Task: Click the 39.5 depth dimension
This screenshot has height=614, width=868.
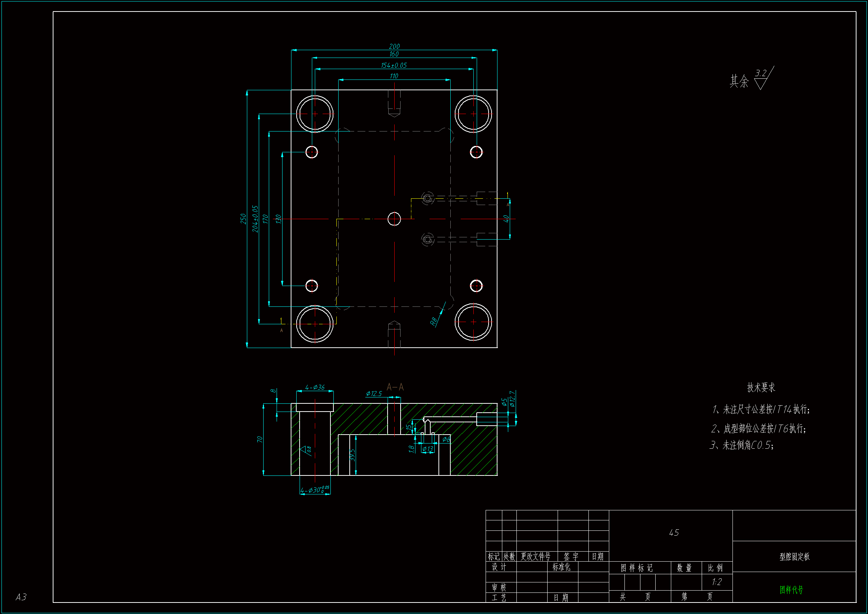Action: click(352, 455)
